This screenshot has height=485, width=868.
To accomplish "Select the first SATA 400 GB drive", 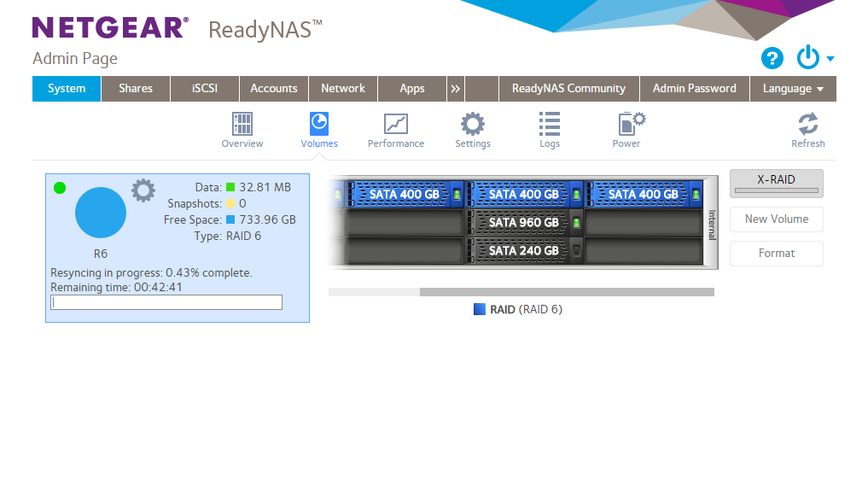I will [405, 195].
